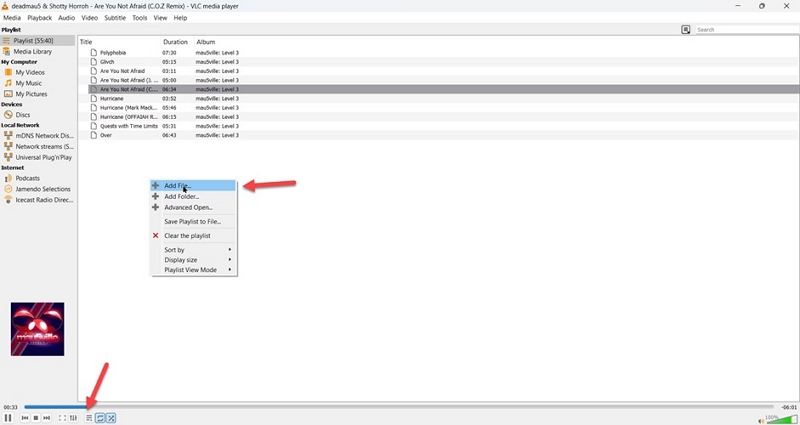Open extended settings equalizer icon

coord(73,418)
